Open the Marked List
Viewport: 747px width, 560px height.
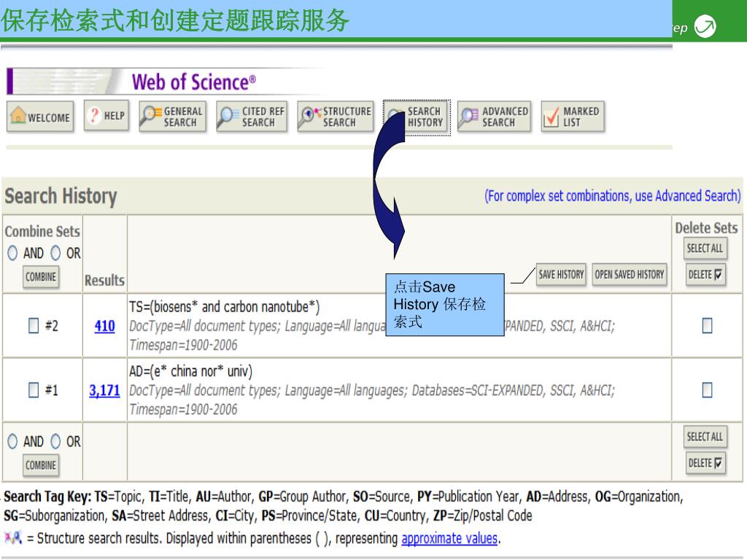click(573, 116)
